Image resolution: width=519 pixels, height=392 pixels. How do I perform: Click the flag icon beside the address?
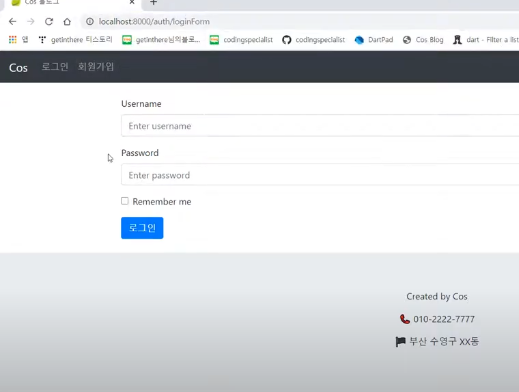(x=400, y=342)
